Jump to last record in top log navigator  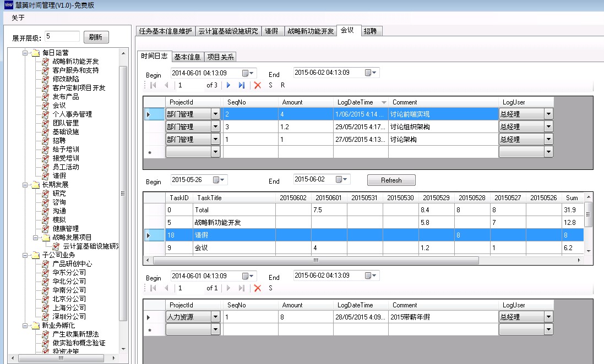242,85
